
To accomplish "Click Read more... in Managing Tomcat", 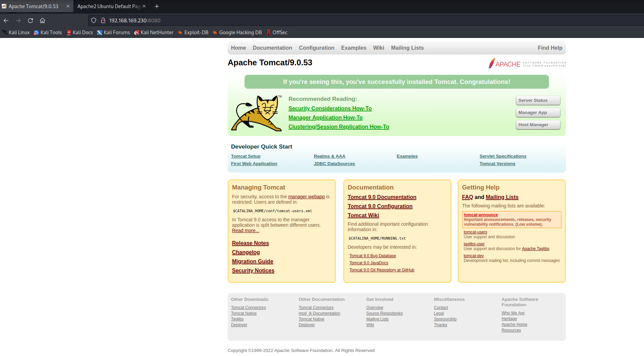I will 246,231.
